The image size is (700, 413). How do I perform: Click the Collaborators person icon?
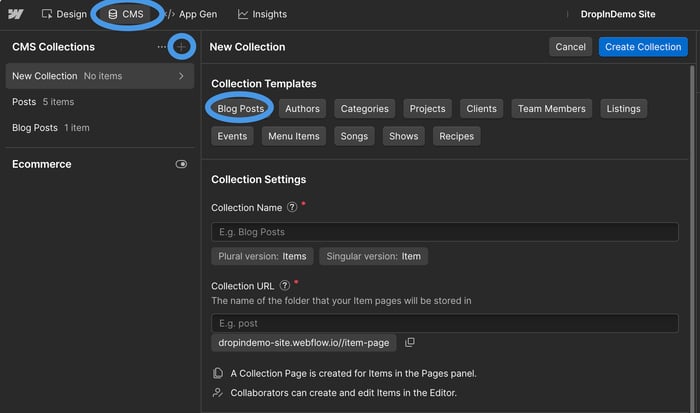point(217,392)
